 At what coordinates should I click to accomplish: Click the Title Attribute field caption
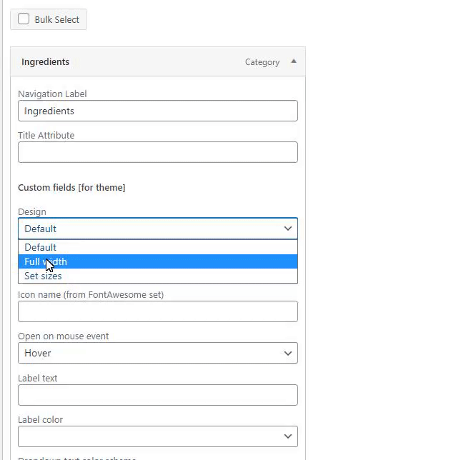pyautogui.click(x=46, y=135)
